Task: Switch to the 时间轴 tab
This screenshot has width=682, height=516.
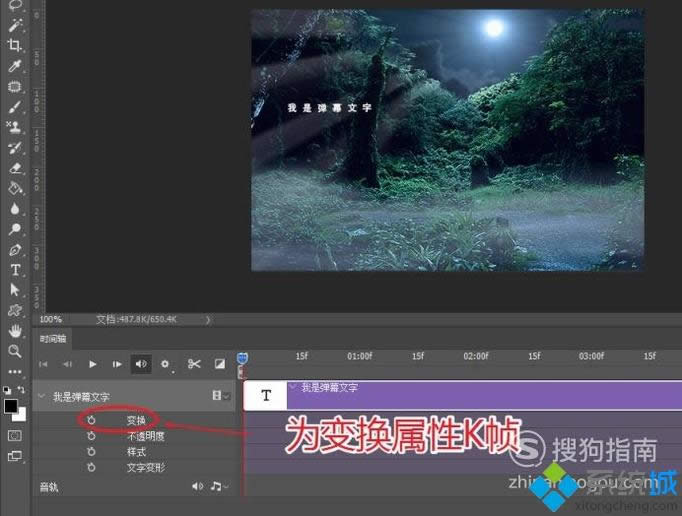Action: click(x=53, y=339)
